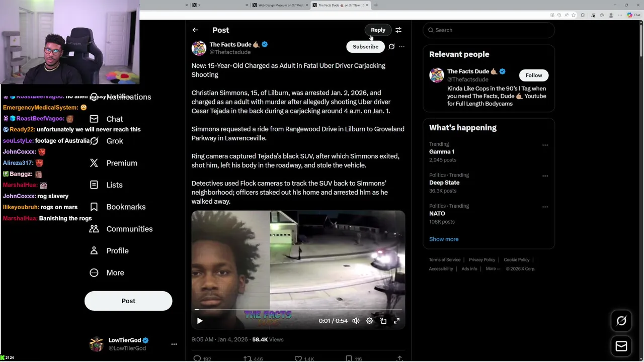Open The Facts Dude avatar on the post
644x362 pixels.
tap(199, 48)
